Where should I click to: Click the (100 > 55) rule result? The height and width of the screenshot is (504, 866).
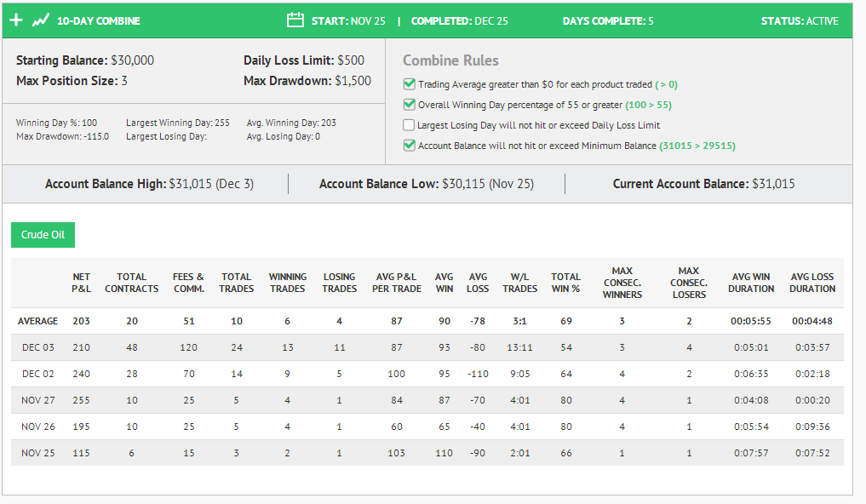pos(648,105)
